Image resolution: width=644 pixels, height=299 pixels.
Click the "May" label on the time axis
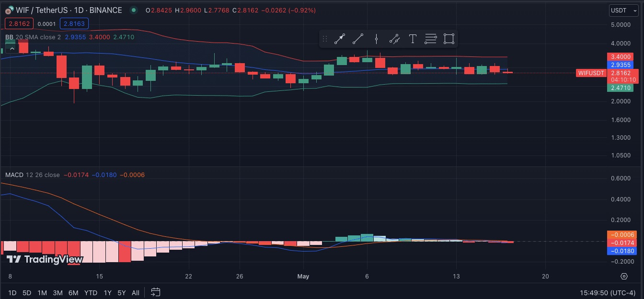(303, 277)
